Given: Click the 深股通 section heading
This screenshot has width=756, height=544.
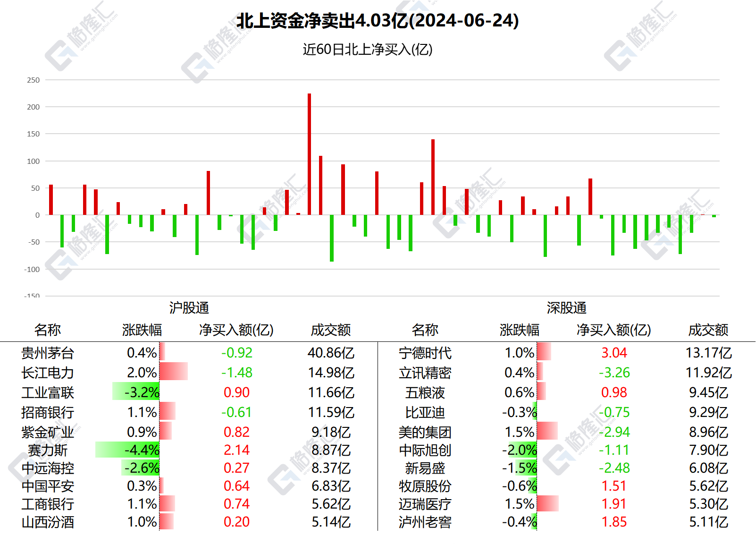Looking at the screenshot, I should coord(567,308).
